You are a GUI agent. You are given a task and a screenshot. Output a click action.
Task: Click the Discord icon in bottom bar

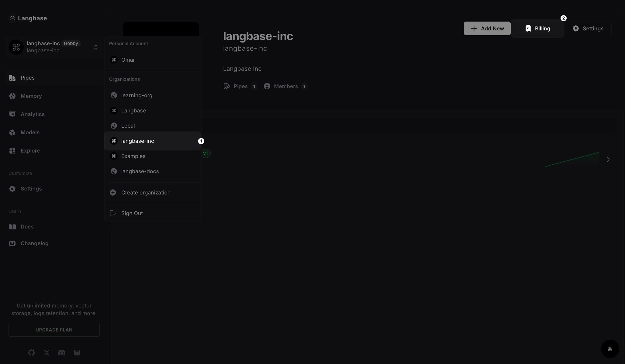61,352
